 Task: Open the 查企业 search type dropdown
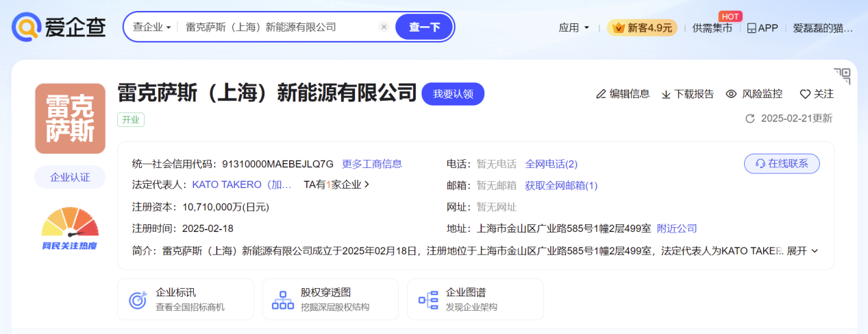152,27
